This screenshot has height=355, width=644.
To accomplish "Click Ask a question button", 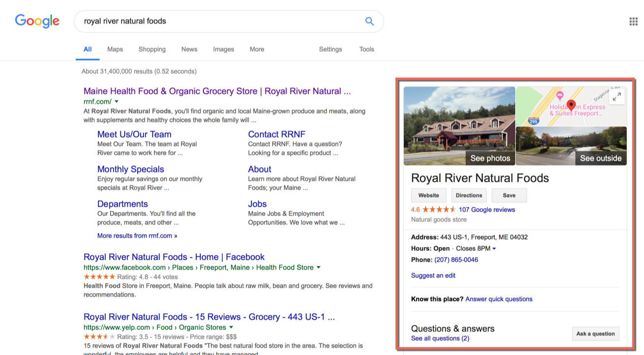I will (595, 334).
